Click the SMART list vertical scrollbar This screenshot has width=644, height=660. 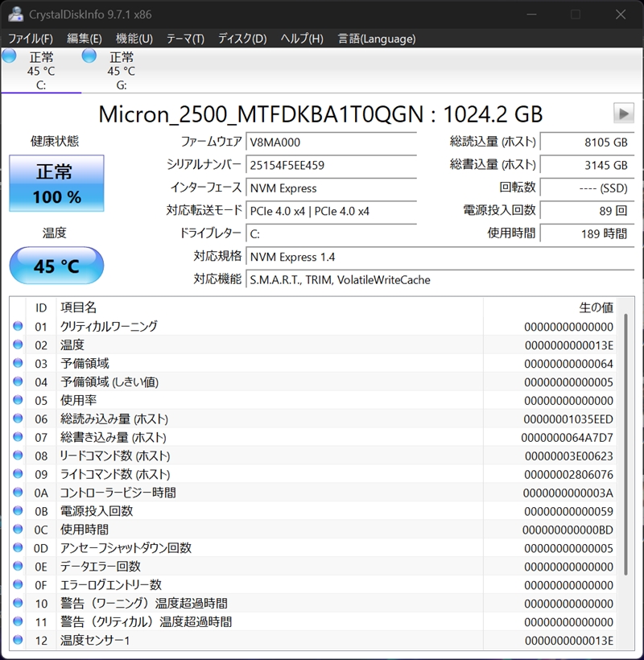pyautogui.click(x=626, y=444)
